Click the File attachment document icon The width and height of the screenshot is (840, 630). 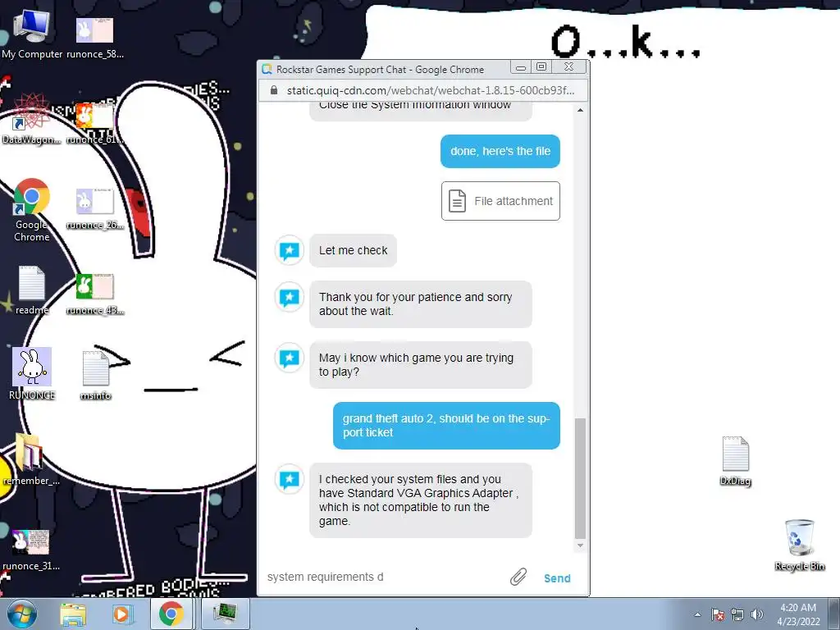click(x=457, y=201)
